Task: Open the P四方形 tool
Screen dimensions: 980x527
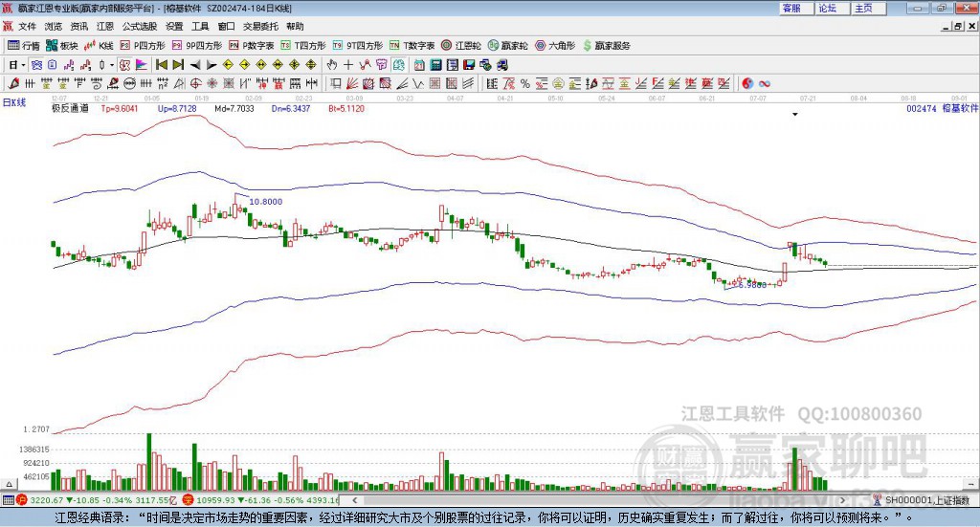Action: coord(143,46)
